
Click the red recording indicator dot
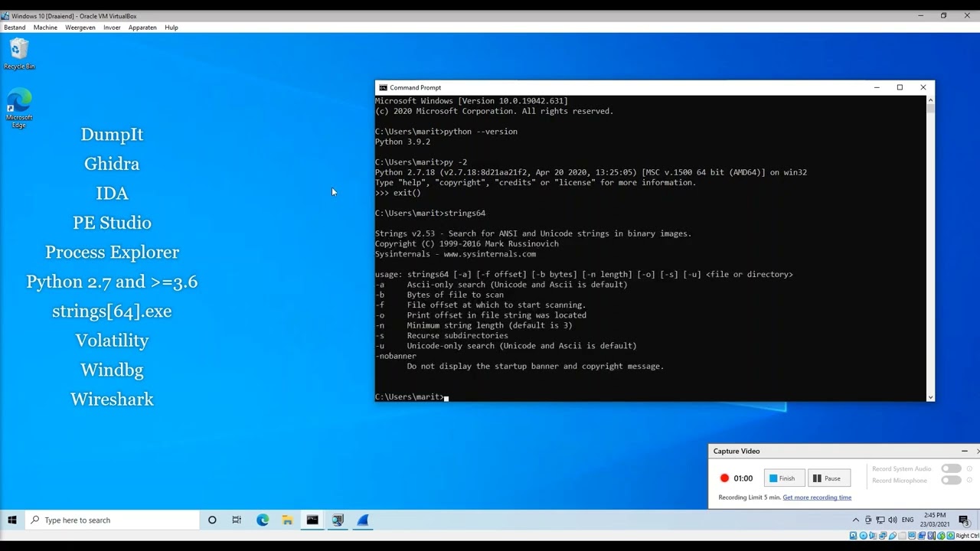point(724,478)
